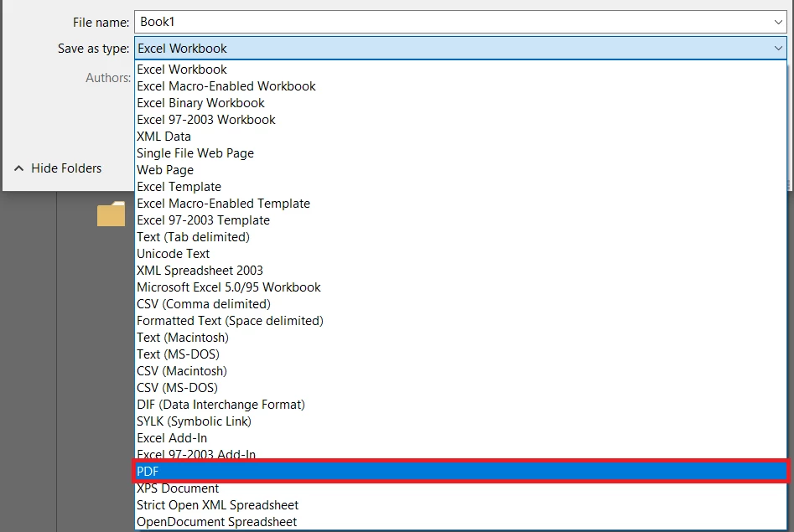
Task: Choose Excel Macro-Enabled Template
Action: pos(461,203)
